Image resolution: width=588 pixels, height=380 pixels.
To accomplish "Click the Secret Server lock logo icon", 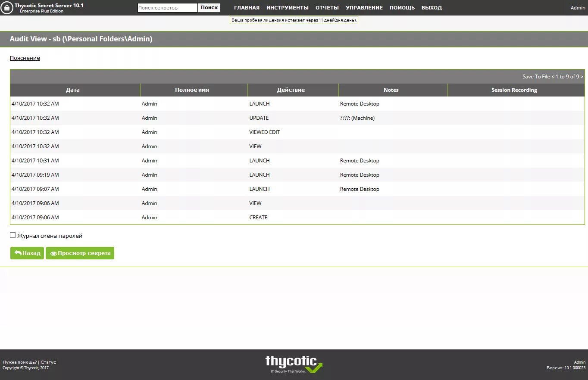I will point(7,8).
